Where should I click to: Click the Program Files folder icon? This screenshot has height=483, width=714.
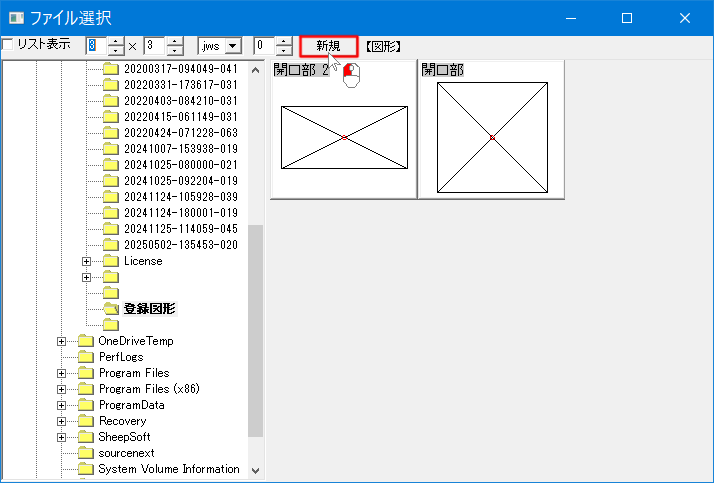pyautogui.click(x=86, y=373)
